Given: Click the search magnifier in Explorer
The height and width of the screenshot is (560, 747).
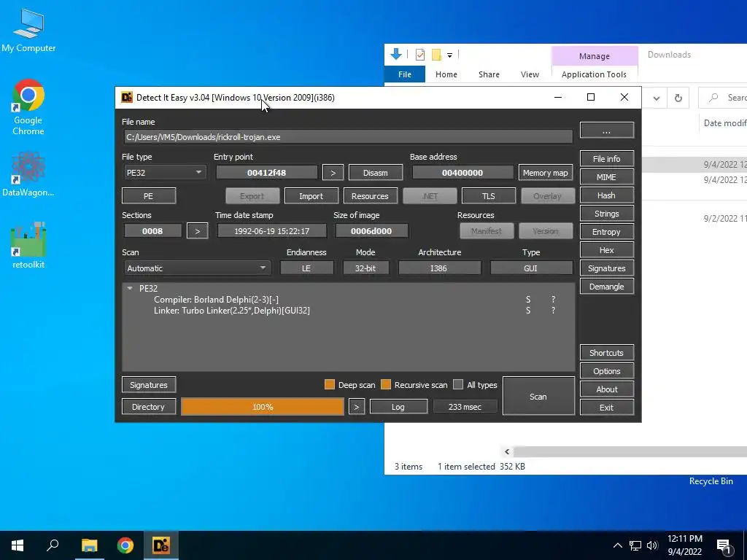Looking at the screenshot, I should click(713, 98).
